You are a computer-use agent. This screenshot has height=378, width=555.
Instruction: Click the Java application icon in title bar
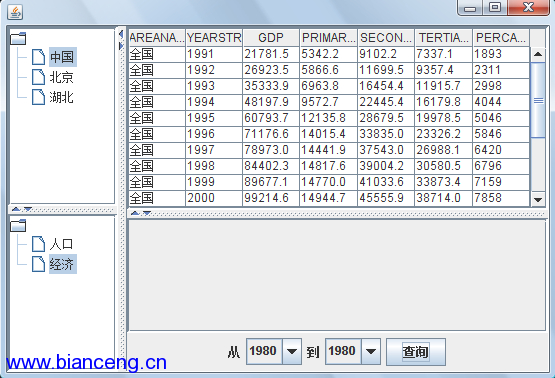(x=15, y=12)
